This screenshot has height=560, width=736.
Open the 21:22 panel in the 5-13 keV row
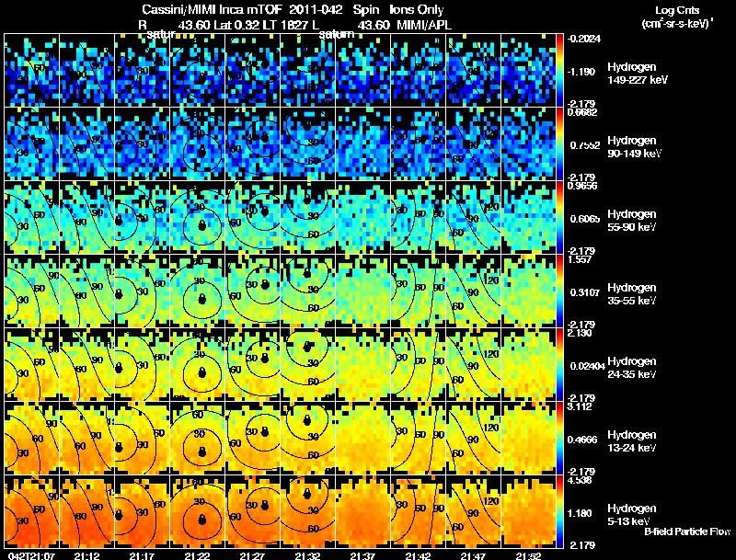[198, 511]
